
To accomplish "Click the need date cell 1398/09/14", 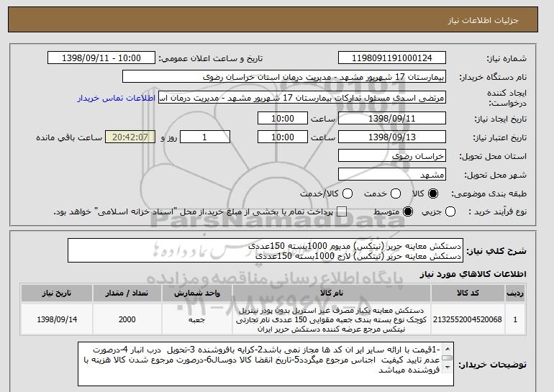I will coord(57,319).
